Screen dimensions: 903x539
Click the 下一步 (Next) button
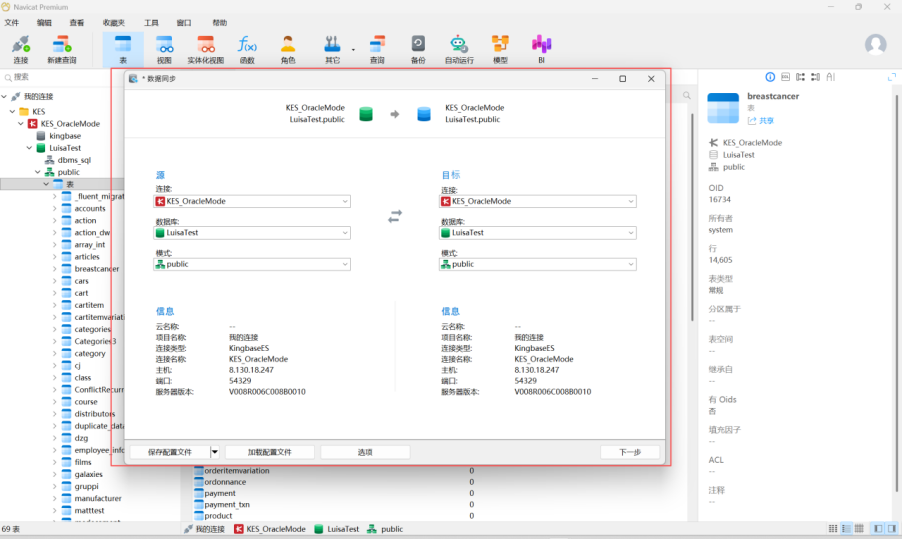pos(630,452)
